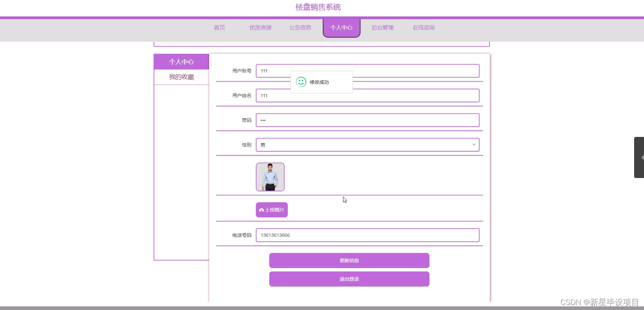Click the dropdown arrow in gender field
The image size is (644, 310).
pyautogui.click(x=474, y=145)
